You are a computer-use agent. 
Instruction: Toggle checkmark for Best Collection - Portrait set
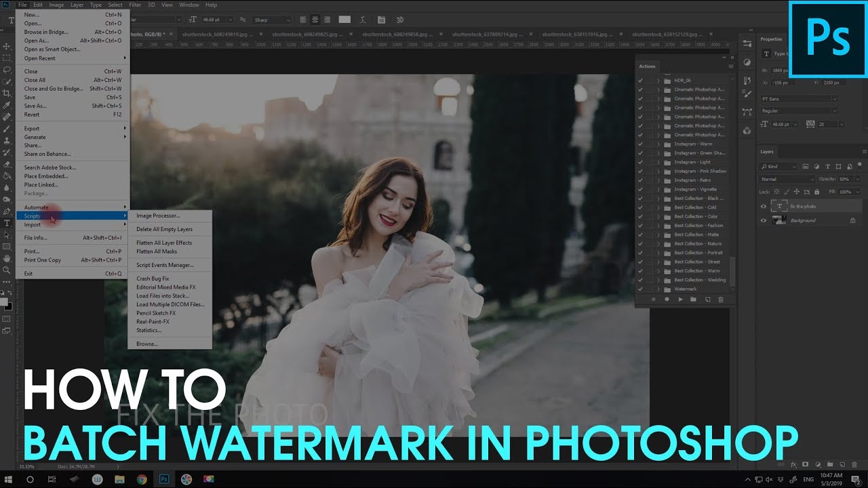(x=641, y=253)
